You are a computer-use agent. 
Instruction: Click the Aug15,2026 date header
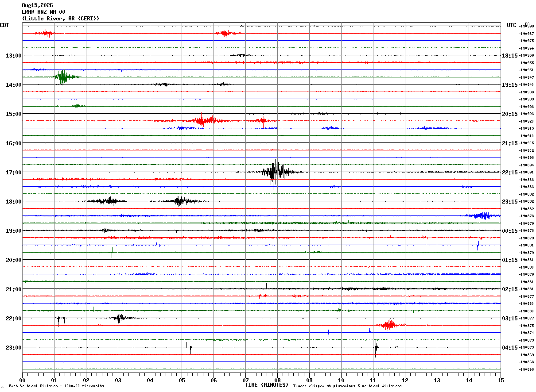[x=37, y=5]
